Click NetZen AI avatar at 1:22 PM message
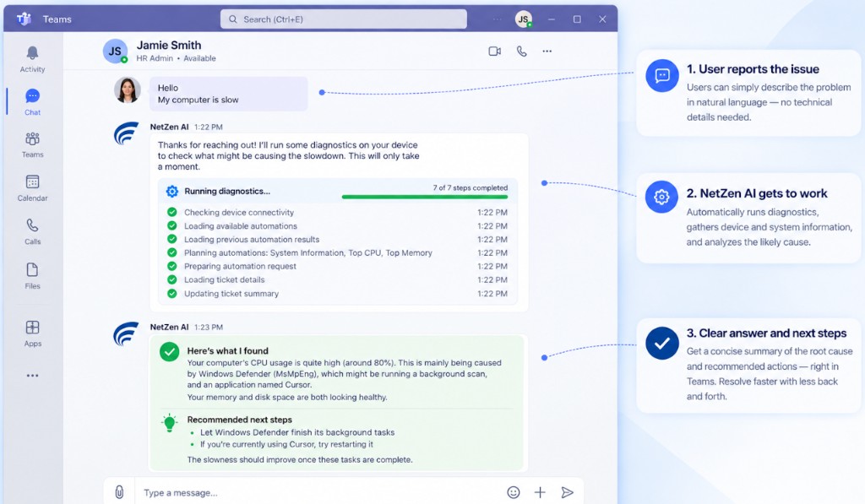The image size is (865, 504). click(x=127, y=134)
